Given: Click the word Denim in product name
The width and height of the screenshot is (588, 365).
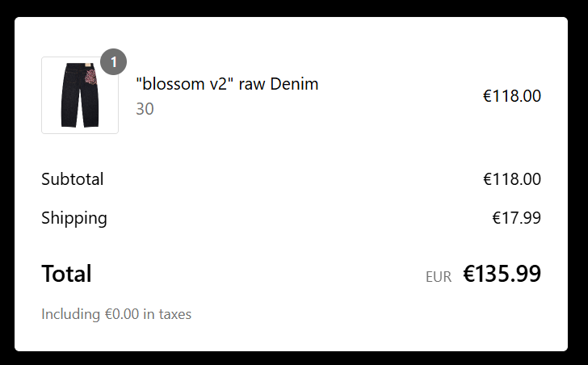Looking at the screenshot, I should (294, 84).
